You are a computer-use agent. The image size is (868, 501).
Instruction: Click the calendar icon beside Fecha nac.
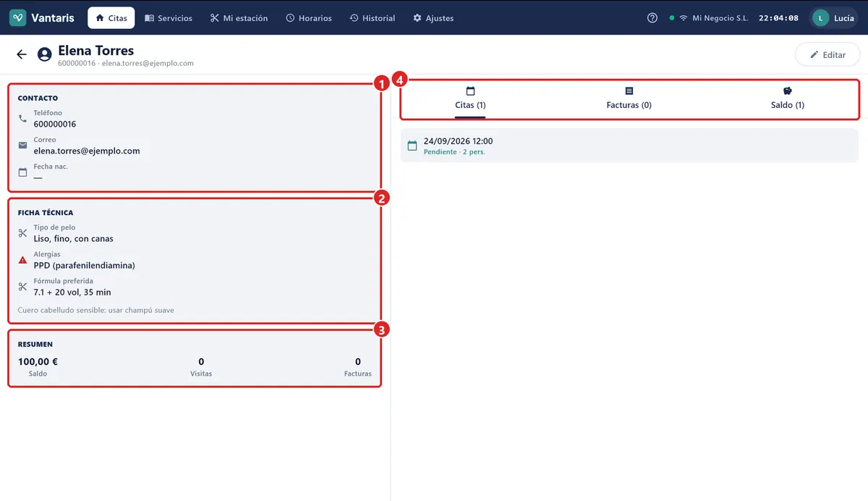[22, 172]
